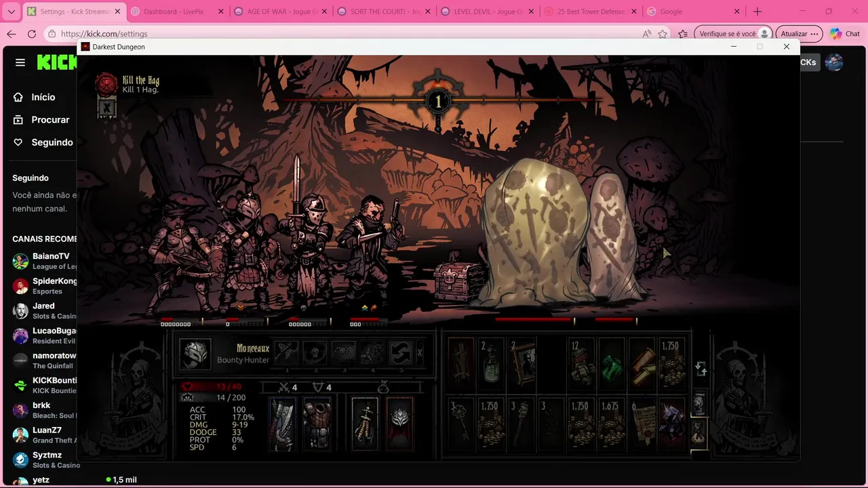
Task: Open the Kick profile avatar menu
Action: 834,62
